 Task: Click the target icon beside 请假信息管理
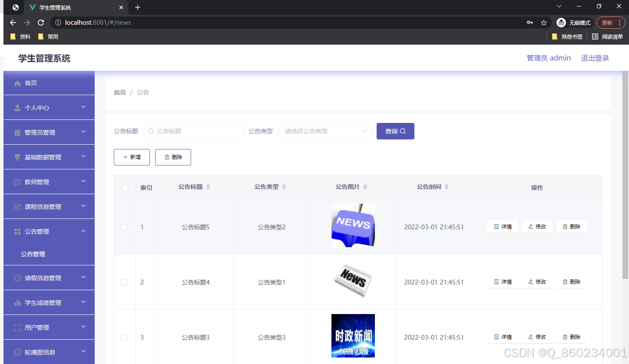(x=17, y=278)
